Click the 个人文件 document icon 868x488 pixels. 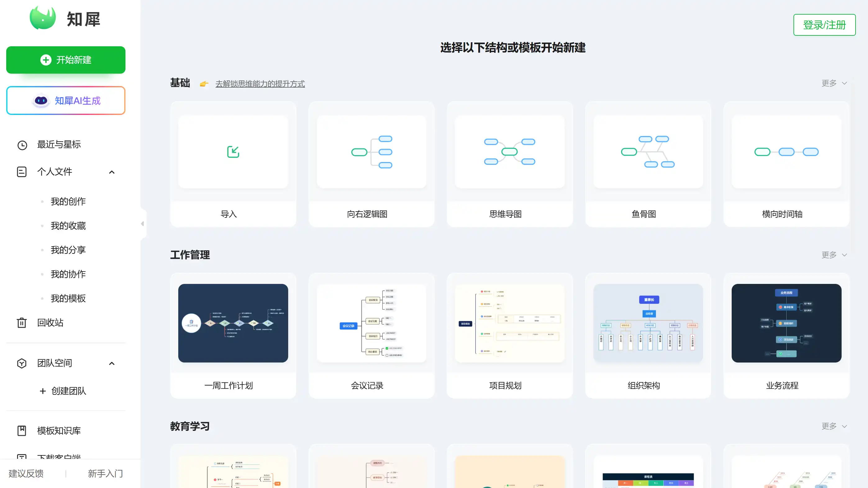(x=22, y=172)
